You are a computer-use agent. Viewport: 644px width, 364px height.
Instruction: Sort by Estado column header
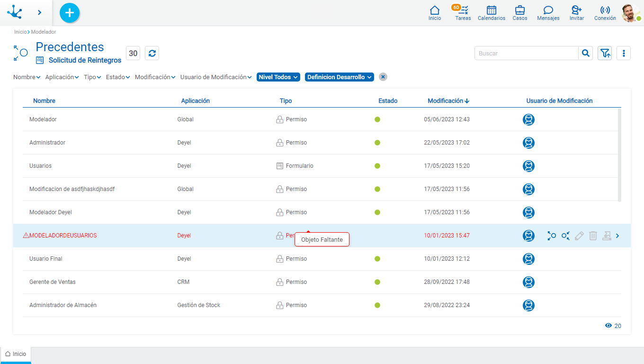[x=388, y=100]
